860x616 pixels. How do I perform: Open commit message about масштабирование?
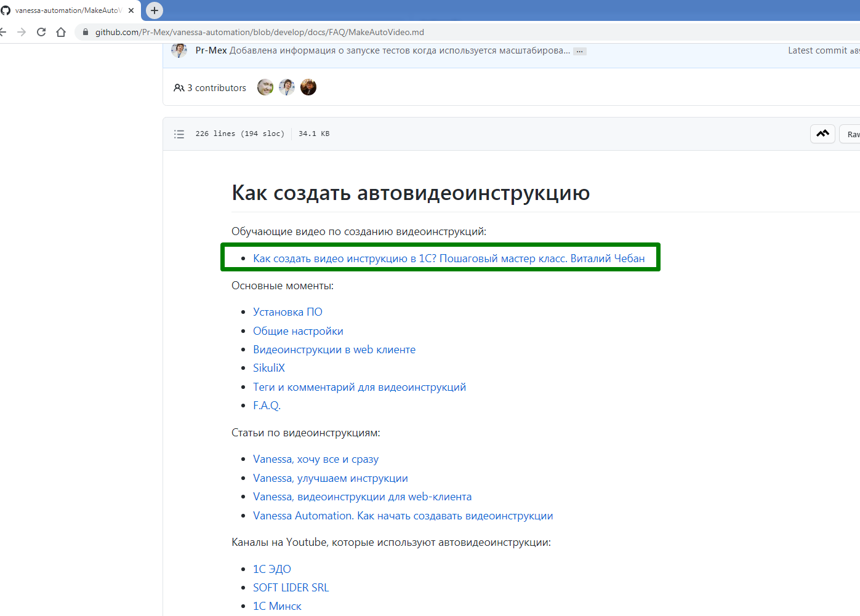(400, 50)
